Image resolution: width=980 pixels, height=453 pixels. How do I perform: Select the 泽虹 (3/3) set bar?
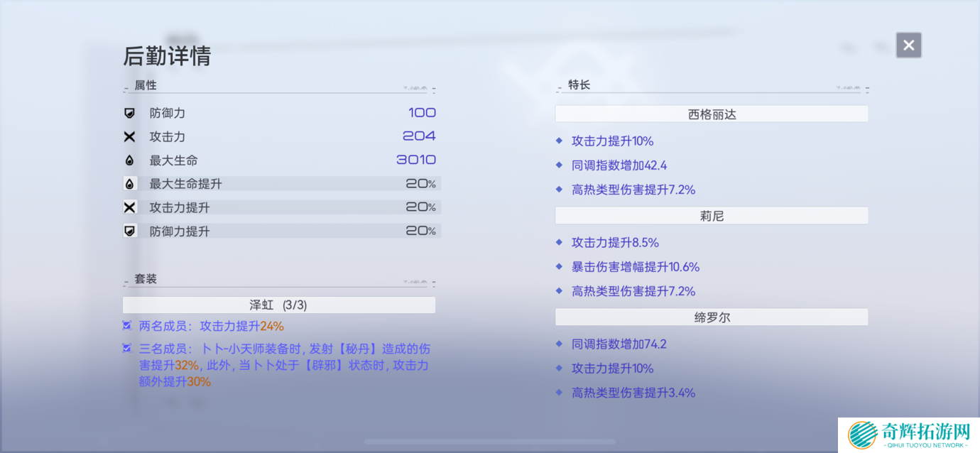point(278,305)
